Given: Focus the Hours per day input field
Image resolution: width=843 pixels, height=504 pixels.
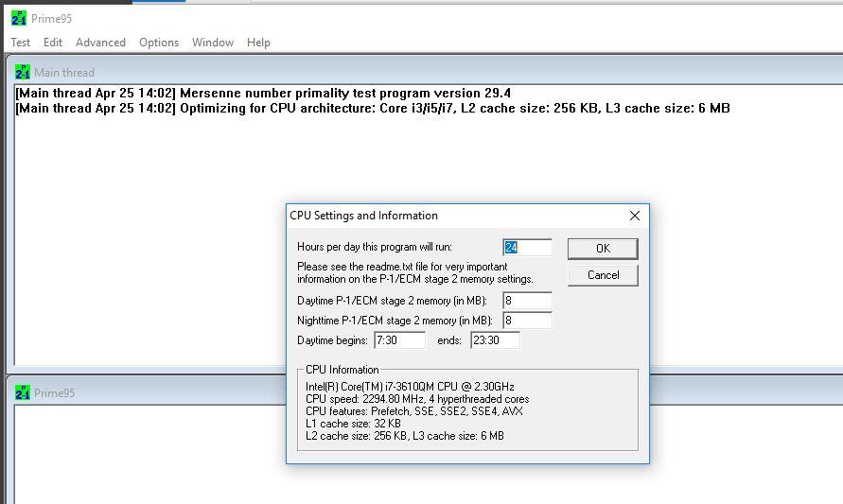Looking at the screenshot, I should pos(527,247).
